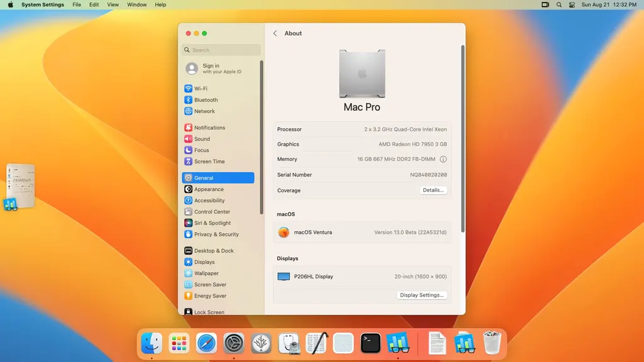Open the Trash in the Dock
The image size is (644, 362).
(492, 343)
